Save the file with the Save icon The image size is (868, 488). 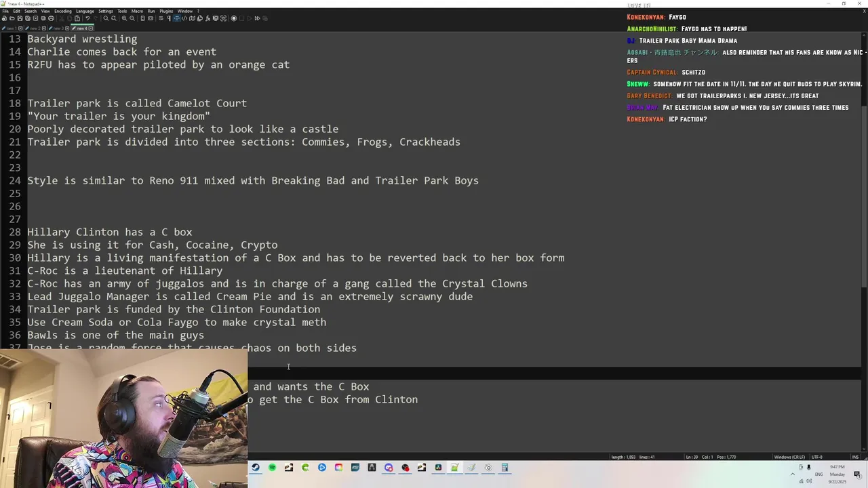20,18
